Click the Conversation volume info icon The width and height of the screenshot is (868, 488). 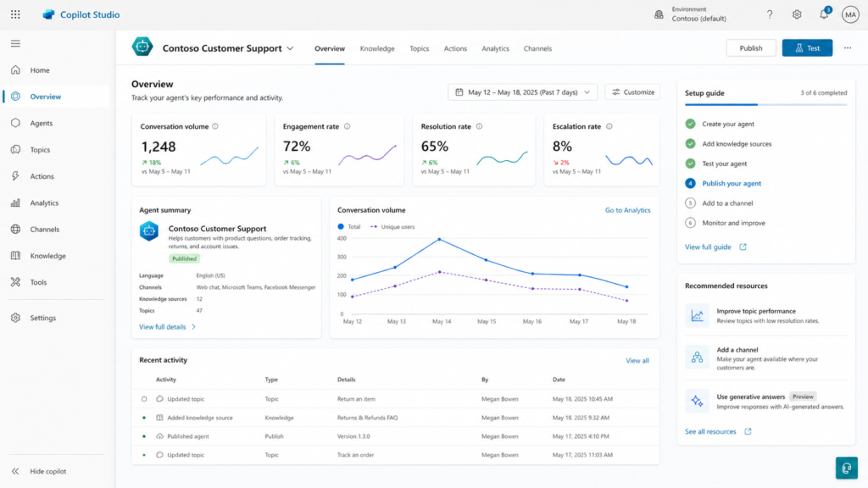pyautogui.click(x=215, y=127)
